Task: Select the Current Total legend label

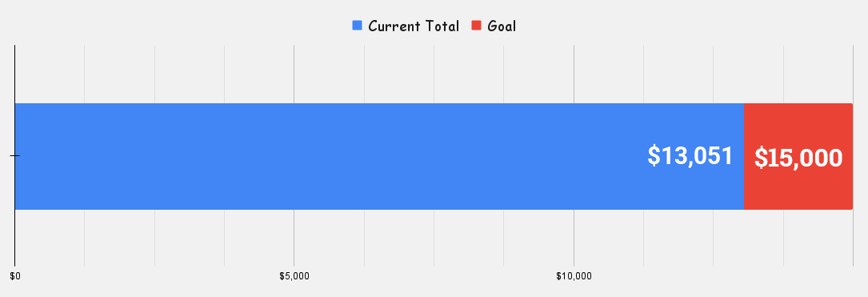Action: [x=414, y=26]
